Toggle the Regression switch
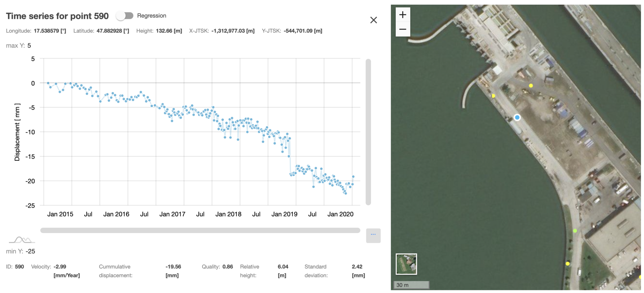Image resolution: width=644 pixels, height=293 pixels. 125,16
